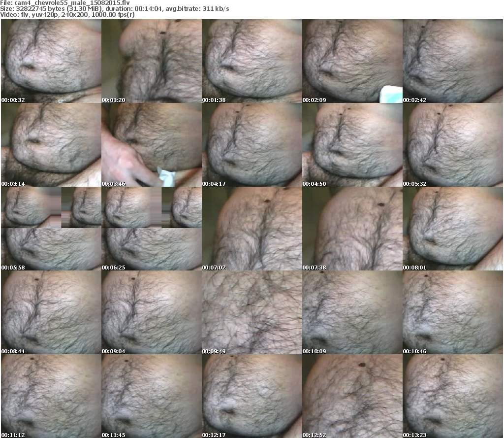This screenshot has height=438, width=504.
Task: Click the 00:05:32 frame
Action: (x=453, y=145)
